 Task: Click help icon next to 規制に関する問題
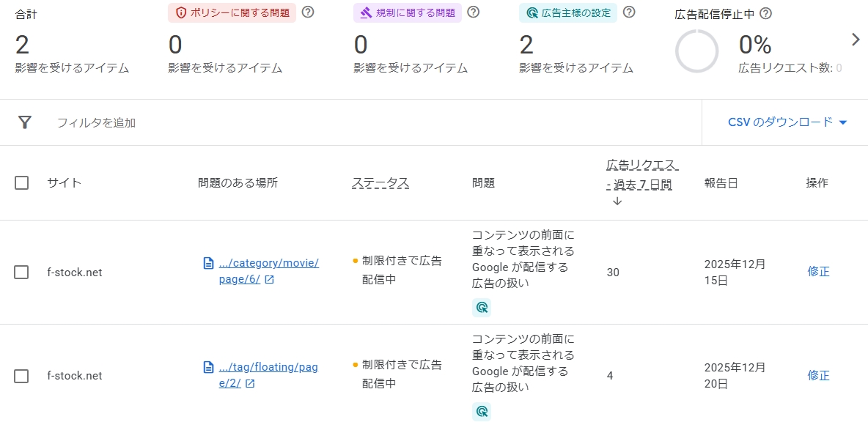click(x=474, y=12)
